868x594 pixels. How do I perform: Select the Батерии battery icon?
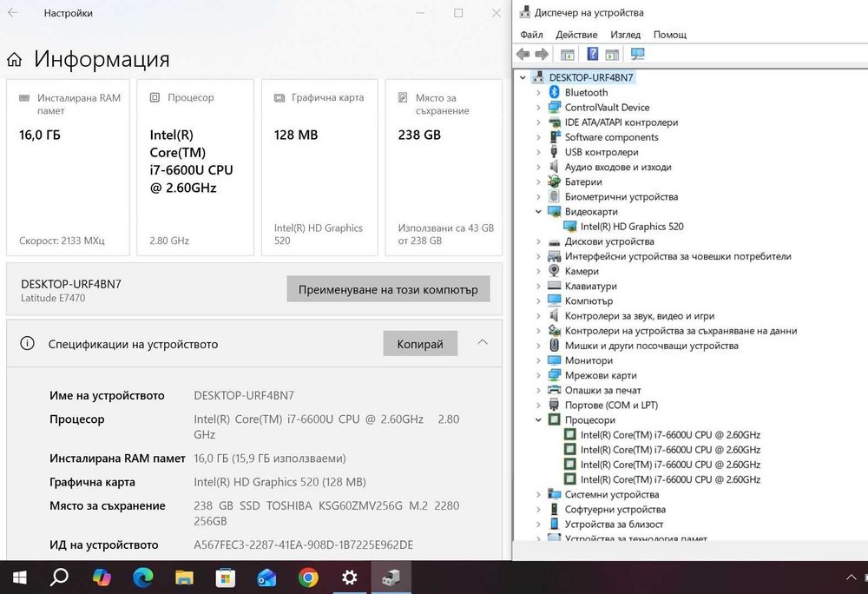click(554, 181)
